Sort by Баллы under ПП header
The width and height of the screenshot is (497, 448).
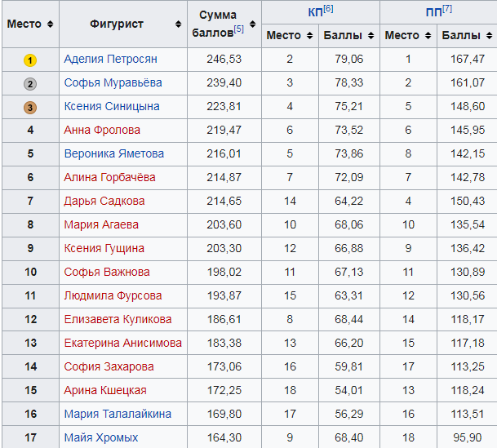(488, 36)
